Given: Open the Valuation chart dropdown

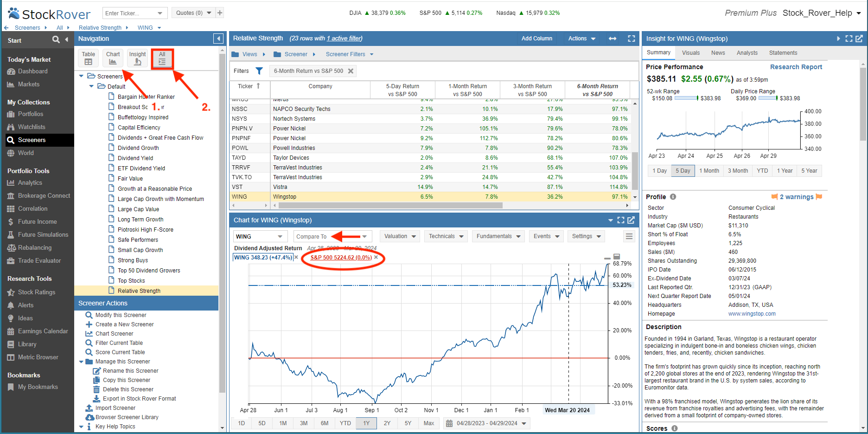Looking at the screenshot, I should pyautogui.click(x=400, y=236).
